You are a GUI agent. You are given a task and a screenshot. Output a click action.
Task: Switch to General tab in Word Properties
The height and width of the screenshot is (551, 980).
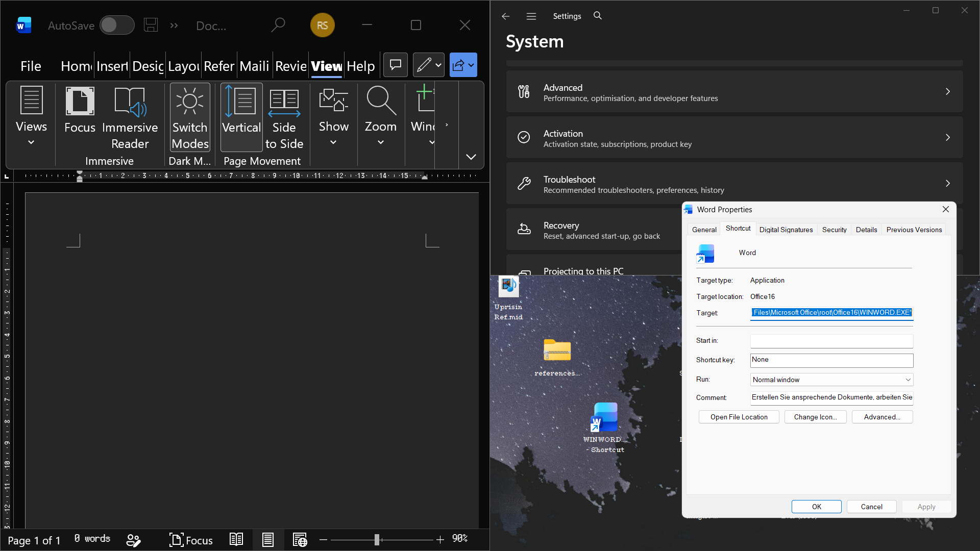click(x=704, y=230)
